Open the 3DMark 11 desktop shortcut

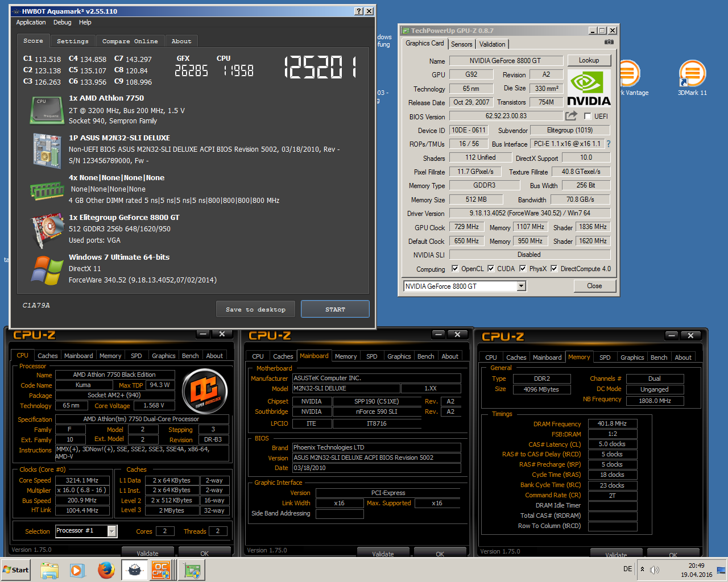coord(692,78)
